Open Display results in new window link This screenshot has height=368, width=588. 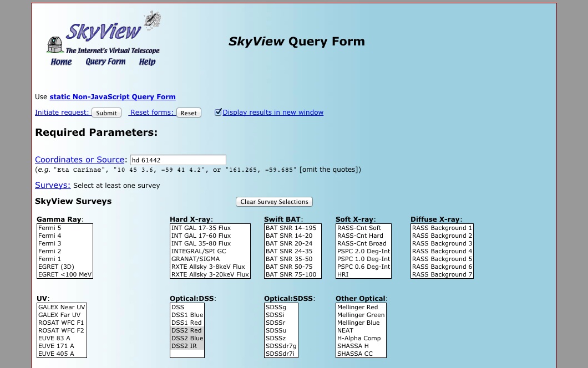pos(273,113)
